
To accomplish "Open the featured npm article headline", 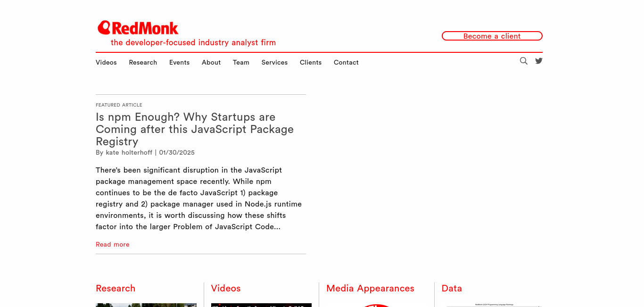I will pos(195,129).
